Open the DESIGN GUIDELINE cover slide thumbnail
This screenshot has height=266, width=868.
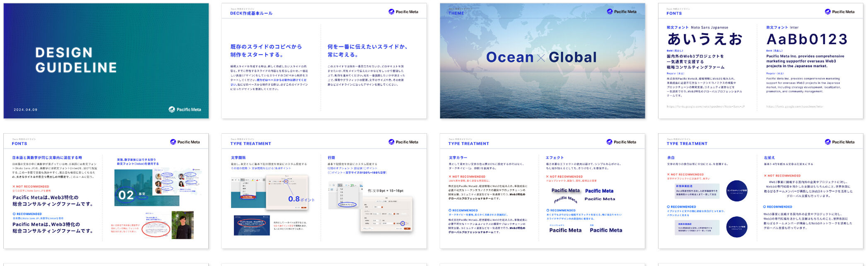click(x=106, y=61)
